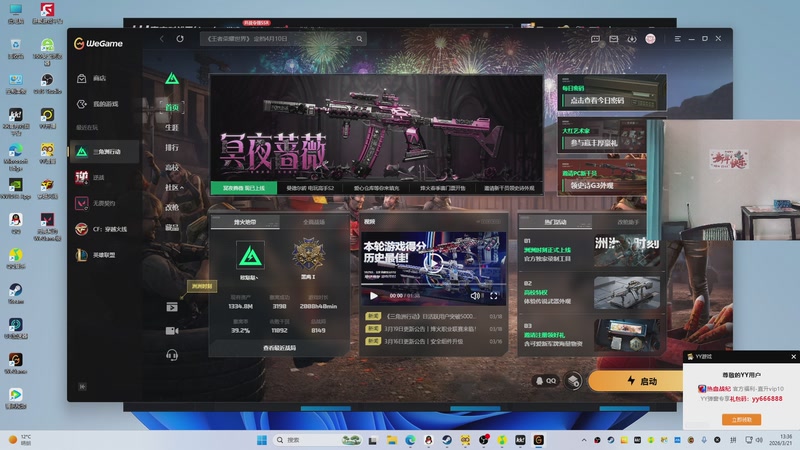
Task: Close the YY游戏 popup window
Action: point(793,357)
